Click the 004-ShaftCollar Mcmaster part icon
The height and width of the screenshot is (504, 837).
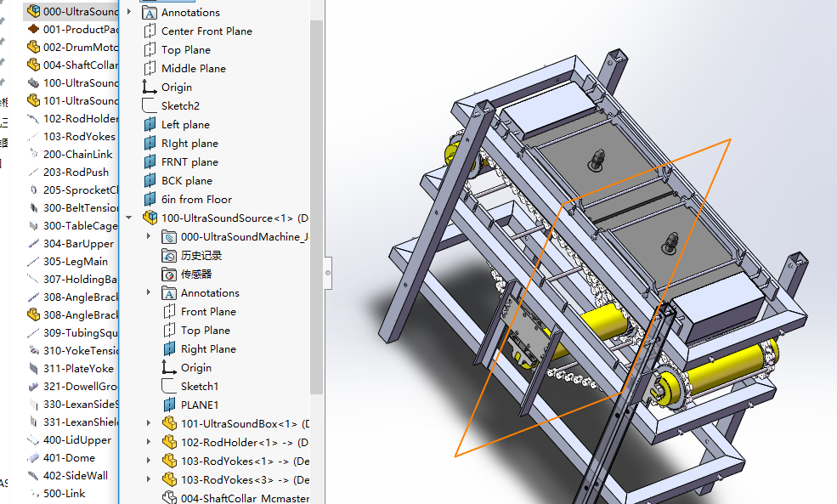[169, 497]
